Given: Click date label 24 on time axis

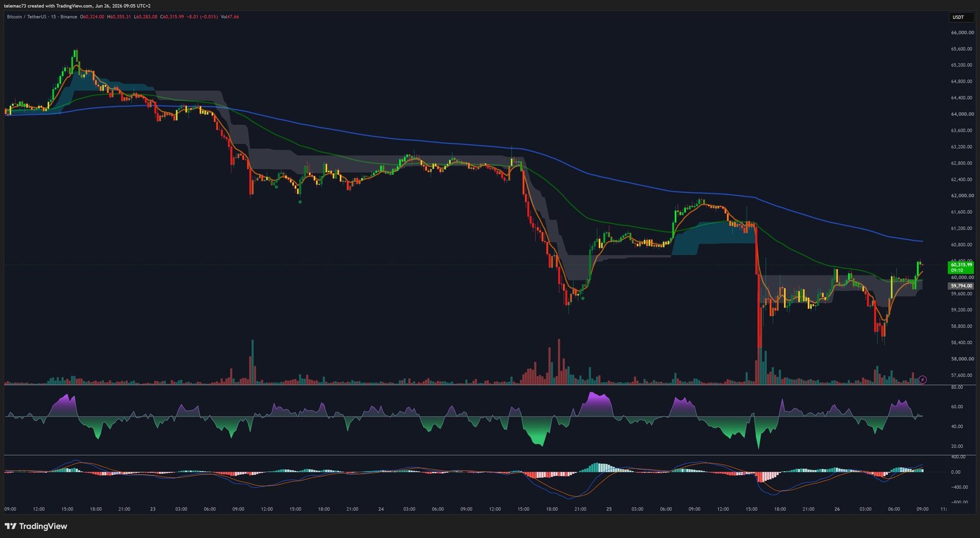Looking at the screenshot, I should pyautogui.click(x=381, y=509).
